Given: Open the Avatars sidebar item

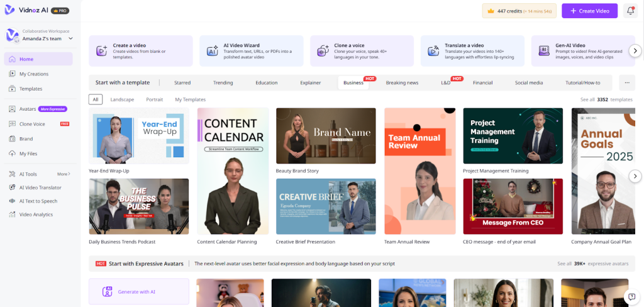Looking at the screenshot, I should (27, 109).
